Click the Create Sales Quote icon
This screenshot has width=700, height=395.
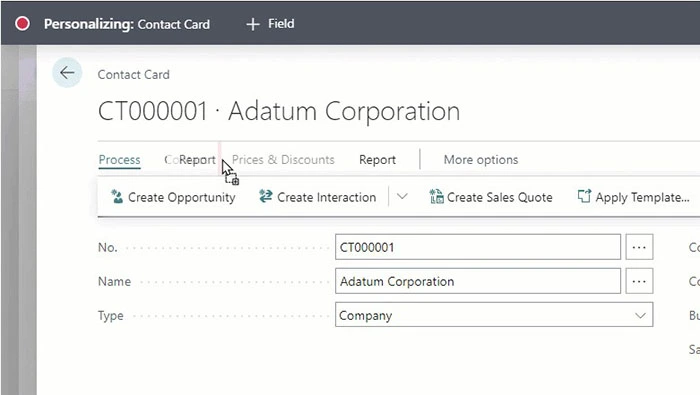point(436,196)
